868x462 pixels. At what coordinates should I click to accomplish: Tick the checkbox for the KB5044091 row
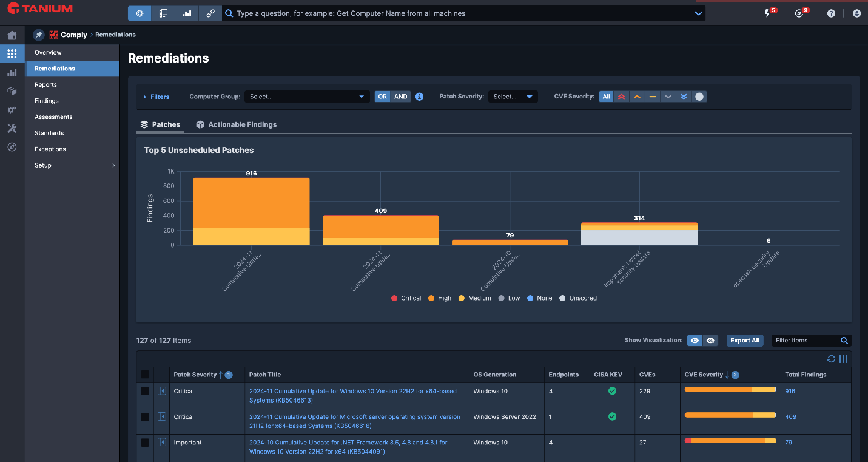(x=145, y=443)
